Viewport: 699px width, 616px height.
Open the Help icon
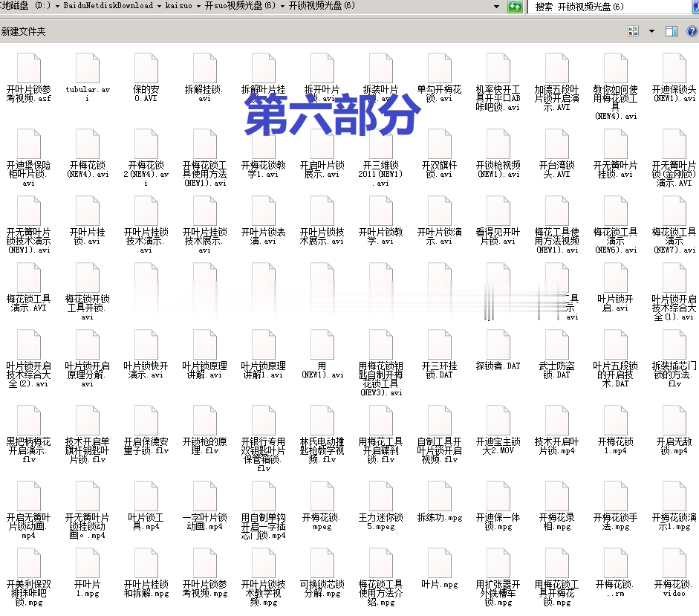click(x=692, y=30)
